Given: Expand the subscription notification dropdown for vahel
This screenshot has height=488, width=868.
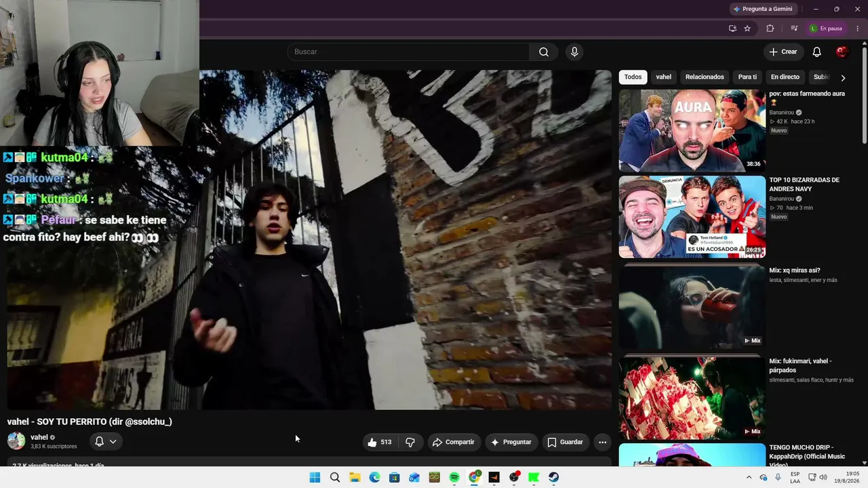Looking at the screenshot, I should [x=106, y=441].
